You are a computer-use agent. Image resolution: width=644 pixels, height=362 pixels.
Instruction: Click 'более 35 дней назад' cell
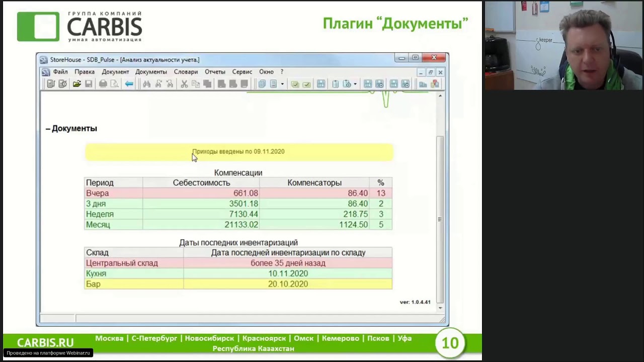(x=288, y=263)
